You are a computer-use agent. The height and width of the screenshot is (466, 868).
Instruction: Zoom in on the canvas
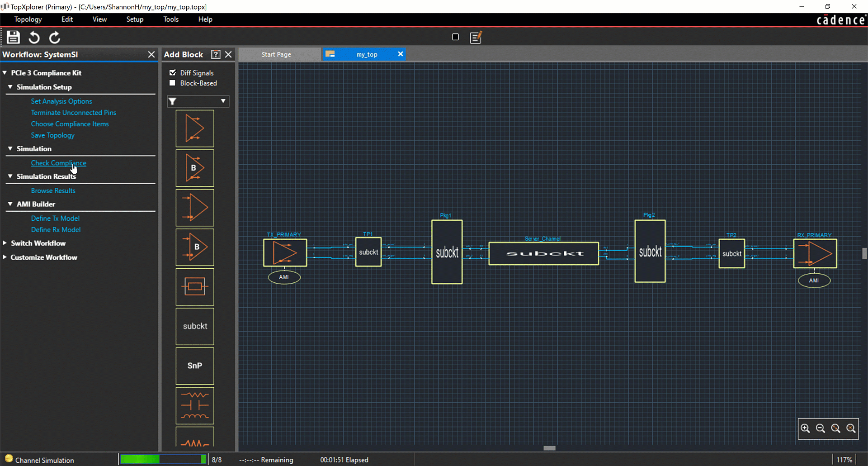(x=805, y=428)
